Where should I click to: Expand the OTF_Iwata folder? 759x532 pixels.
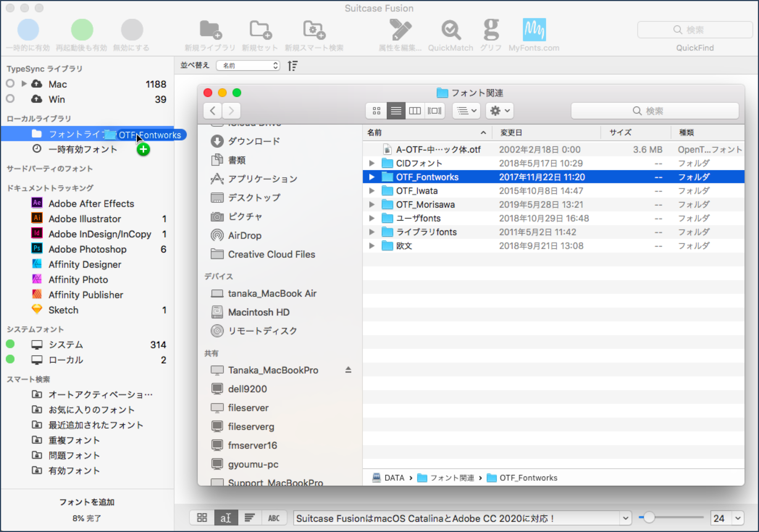point(372,191)
